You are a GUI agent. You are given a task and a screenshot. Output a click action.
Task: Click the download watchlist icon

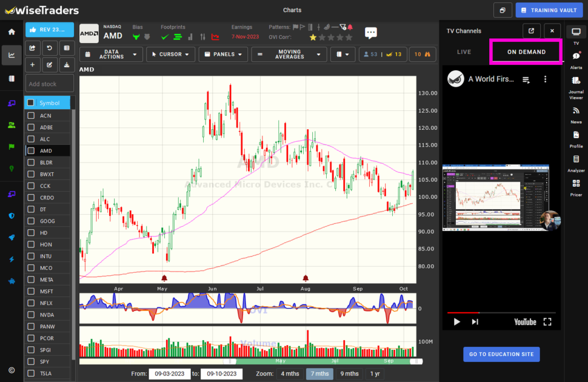[x=67, y=65]
